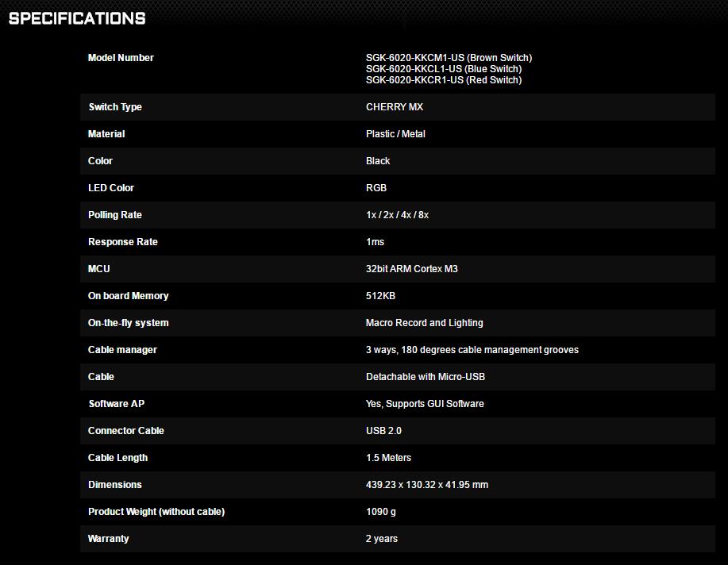Viewport: 728px width, 565px height.
Task: Click SGK-6020-KKCM1-US Brown Switch model text
Action: pos(449,58)
